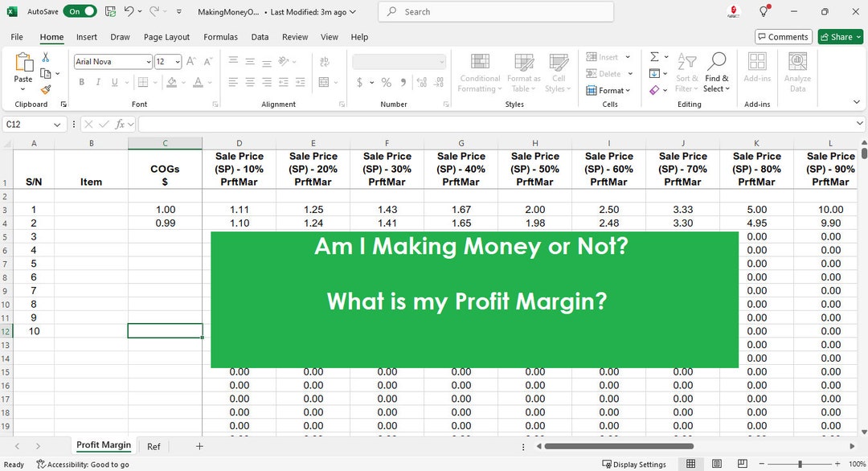Apply Percent Style formatting
The width and height of the screenshot is (868, 471).
[x=386, y=82]
